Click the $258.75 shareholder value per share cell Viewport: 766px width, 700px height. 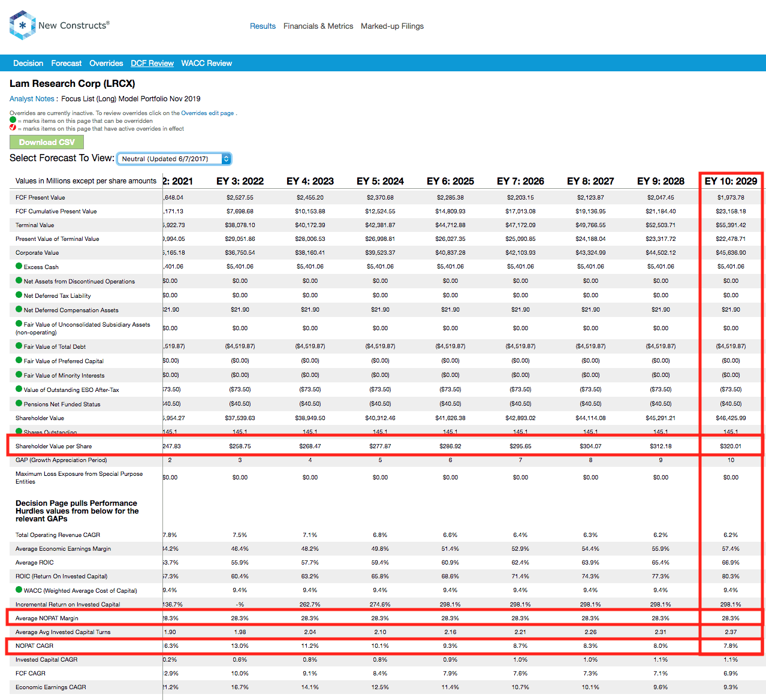coord(240,446)
